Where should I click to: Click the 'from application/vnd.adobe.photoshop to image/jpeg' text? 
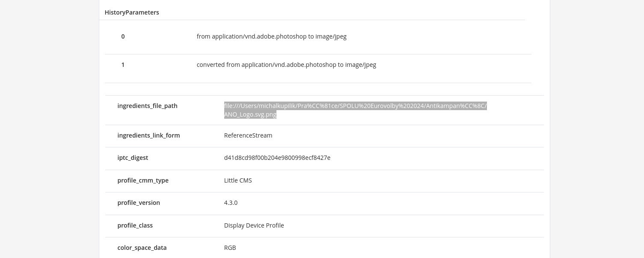pyautogui.click(x=271, y=36)
